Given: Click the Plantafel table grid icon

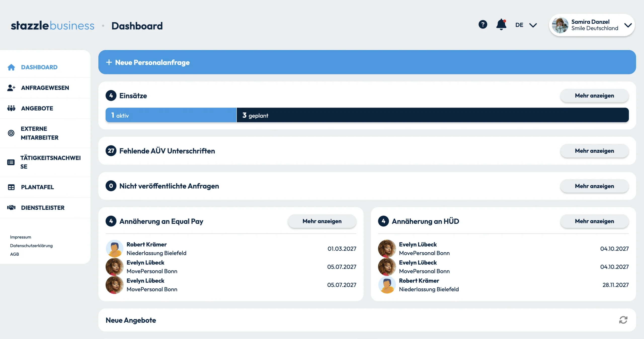Looking at the screenshot, I should pos(11,187).
